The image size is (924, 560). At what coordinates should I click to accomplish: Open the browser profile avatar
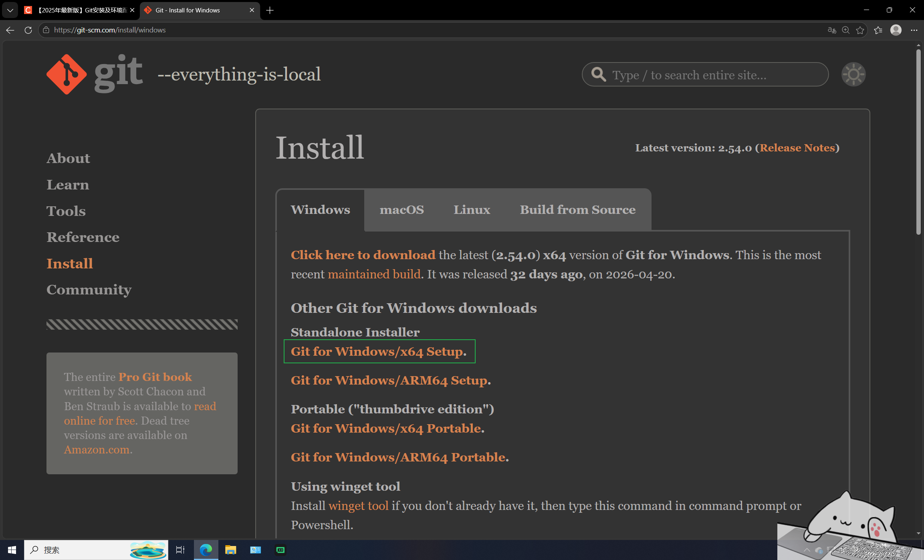pos(896,30)
